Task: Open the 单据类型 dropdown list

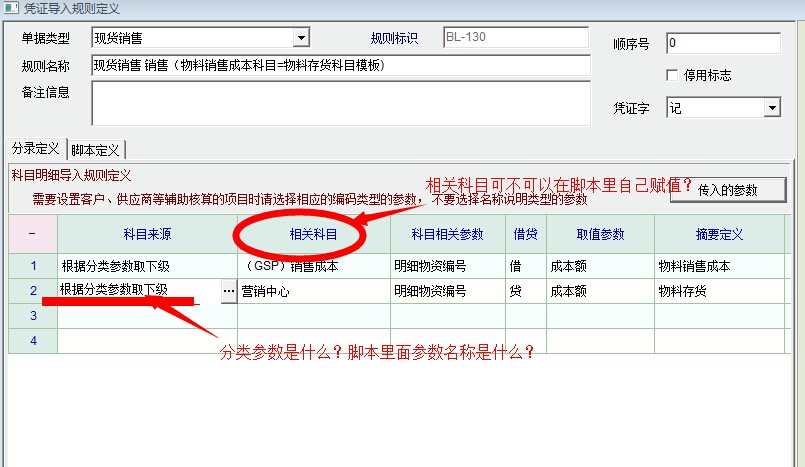Action: tap(300, 39)
